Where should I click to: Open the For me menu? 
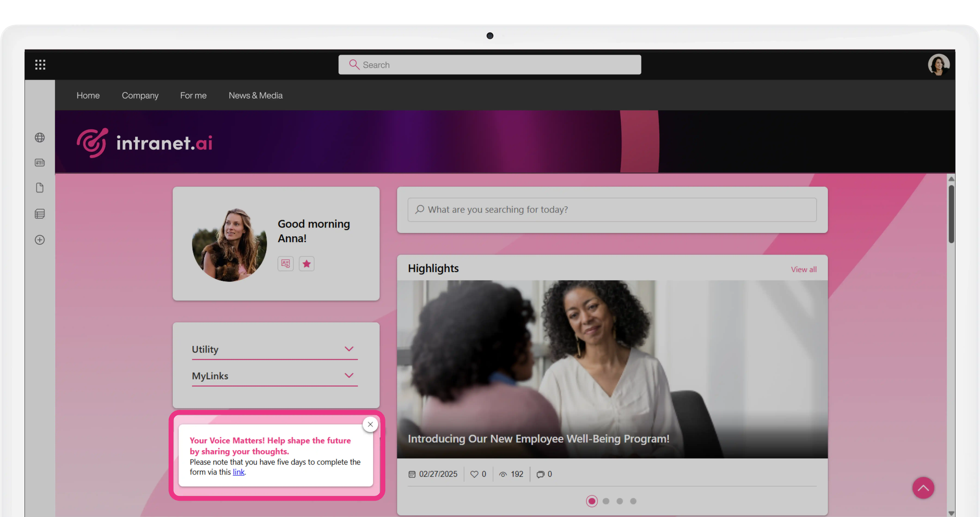click(x=193, y=95)
